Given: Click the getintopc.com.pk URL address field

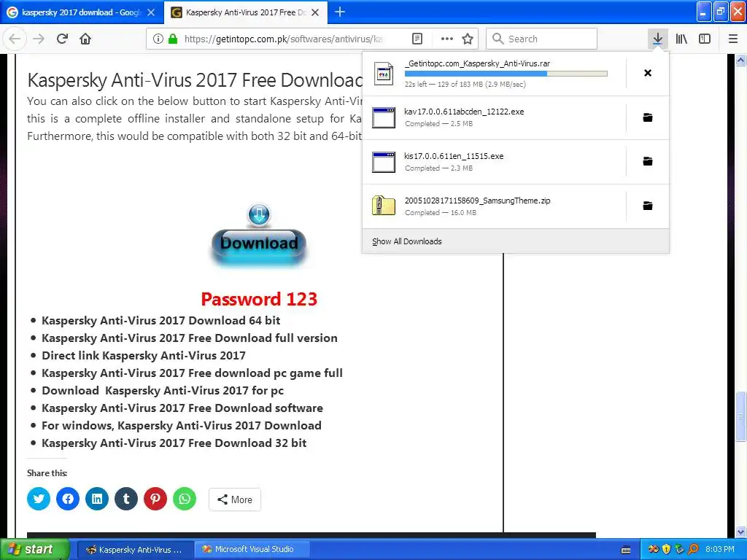Looking at the screenshot, I should (284, 39).
